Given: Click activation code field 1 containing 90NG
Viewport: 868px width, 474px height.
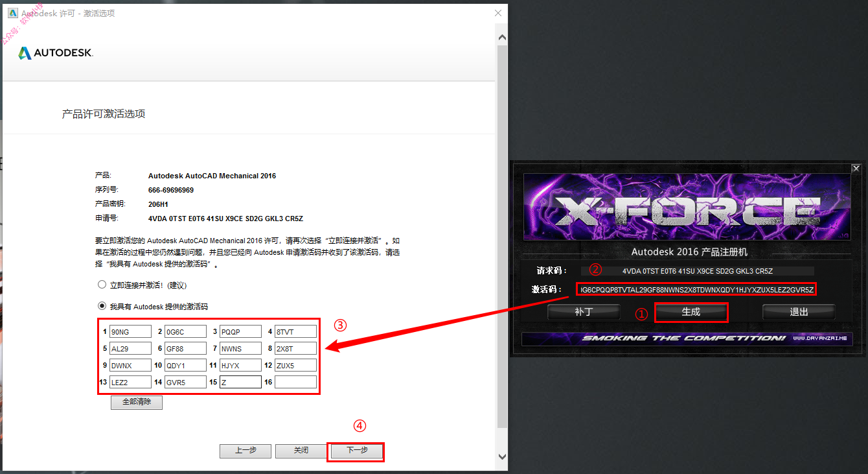Looking at the screenshot, I should click(x=130, y=331).
